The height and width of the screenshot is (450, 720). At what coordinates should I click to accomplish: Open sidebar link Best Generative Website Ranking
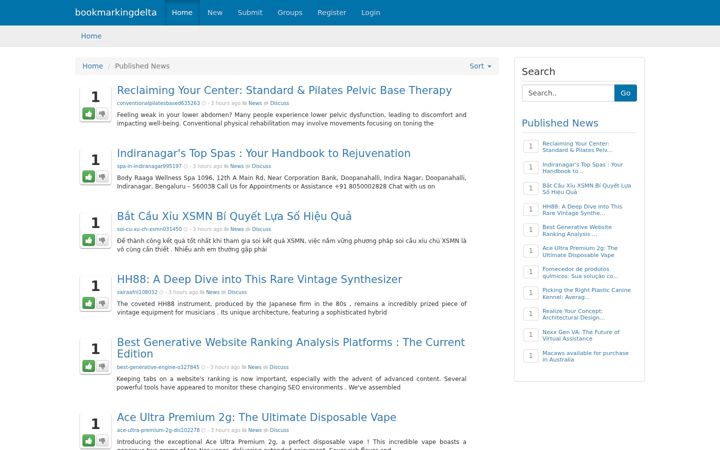click(x=577, y=231)
